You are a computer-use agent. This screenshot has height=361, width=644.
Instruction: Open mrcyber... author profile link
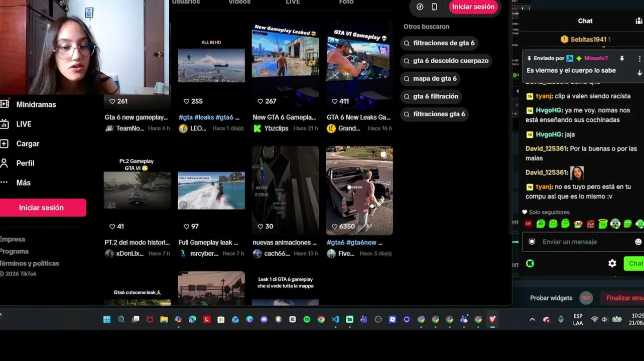point(204,254)
